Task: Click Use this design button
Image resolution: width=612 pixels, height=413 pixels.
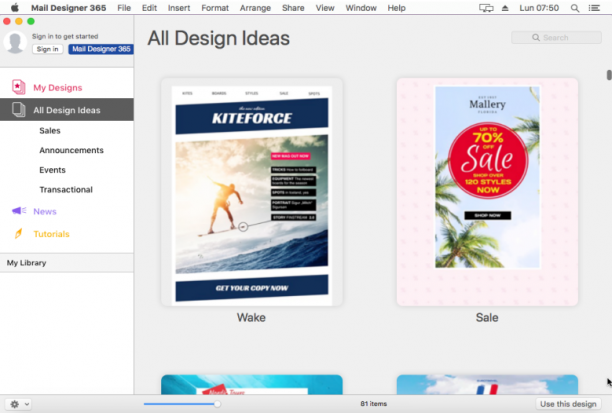Action: (x=568, y=404)
